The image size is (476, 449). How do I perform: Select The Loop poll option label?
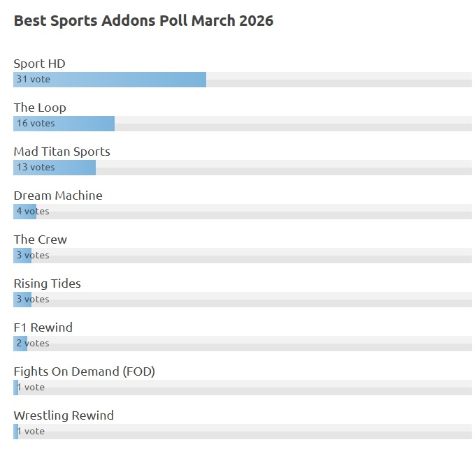(x=40, y=108)
